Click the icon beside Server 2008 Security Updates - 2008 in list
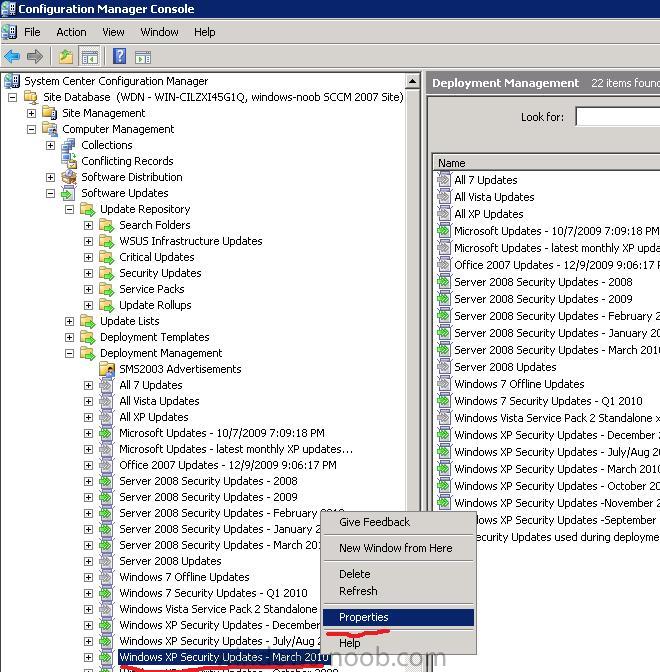 pyautogui.click(x=444, y=282)
